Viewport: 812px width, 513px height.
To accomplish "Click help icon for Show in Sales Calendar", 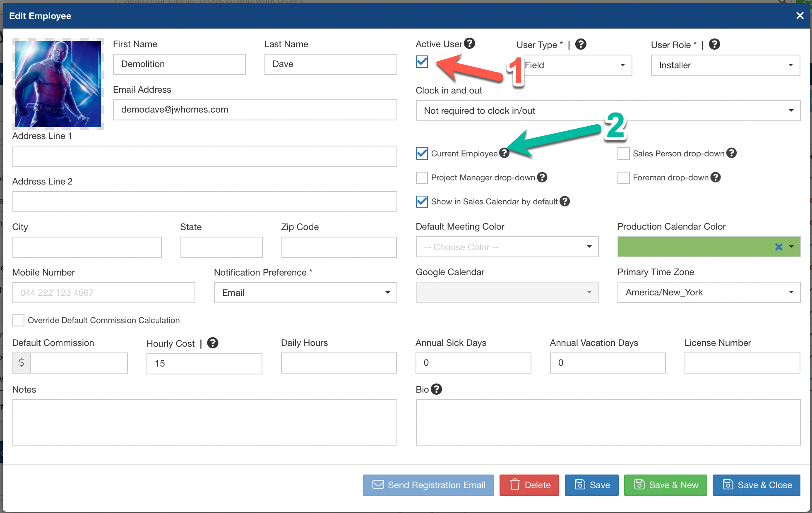I will click(565, 201).
